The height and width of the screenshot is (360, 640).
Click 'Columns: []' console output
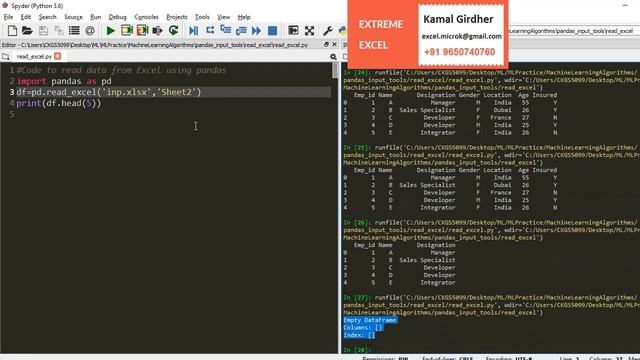[363, 327]
